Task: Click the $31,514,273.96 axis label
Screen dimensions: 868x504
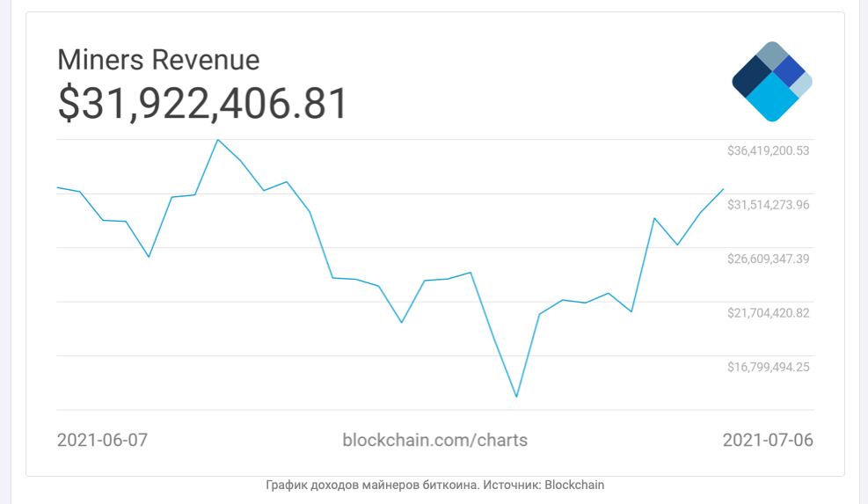Action: (768, 205)
